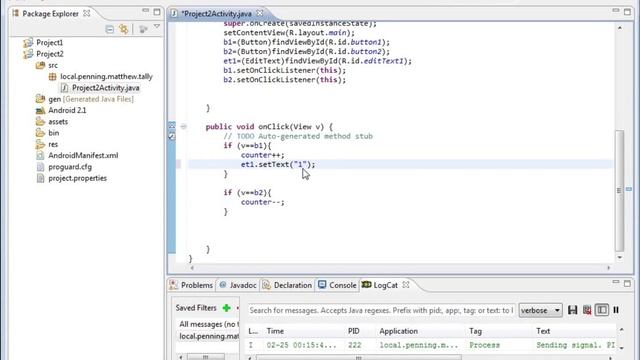The image size is (640, 360).
Task: Click the Android 2.1 library icon
Action: pyautogui.click(x=40, y=110)
